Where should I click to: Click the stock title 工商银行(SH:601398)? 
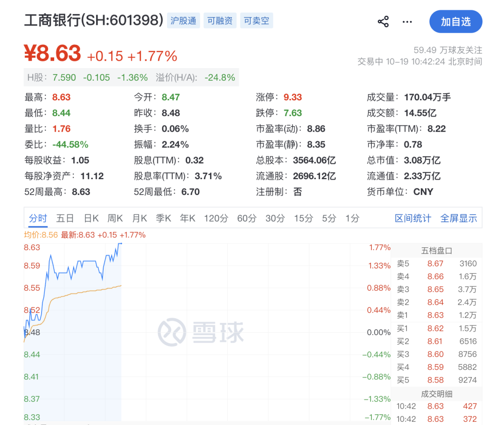(x=94, y=20)
